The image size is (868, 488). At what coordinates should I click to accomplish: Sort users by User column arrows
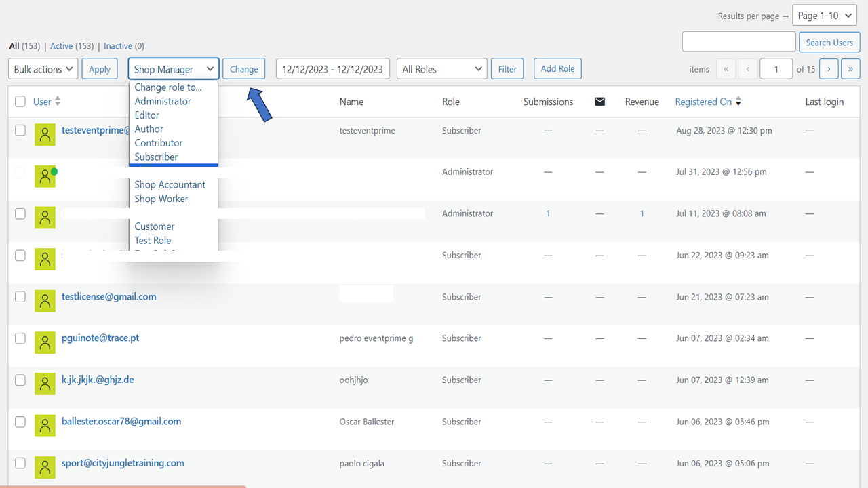click(58, 101)
